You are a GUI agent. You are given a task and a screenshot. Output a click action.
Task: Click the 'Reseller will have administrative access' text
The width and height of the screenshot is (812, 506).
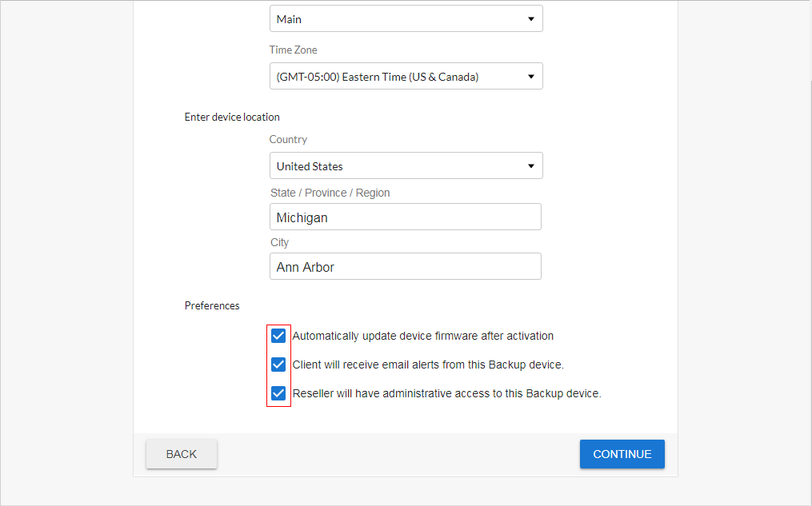[x=446, y=393]
